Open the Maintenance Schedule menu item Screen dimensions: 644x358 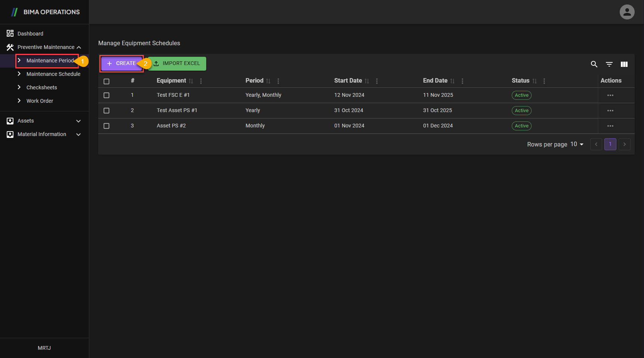pyautogui.click(x=53, y=74)
